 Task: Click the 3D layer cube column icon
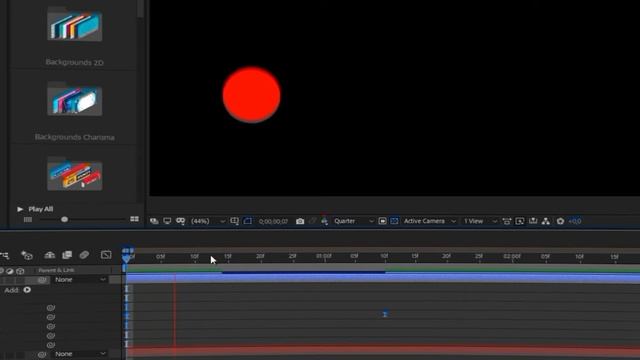pyautogui.click(x=20, y=271)
